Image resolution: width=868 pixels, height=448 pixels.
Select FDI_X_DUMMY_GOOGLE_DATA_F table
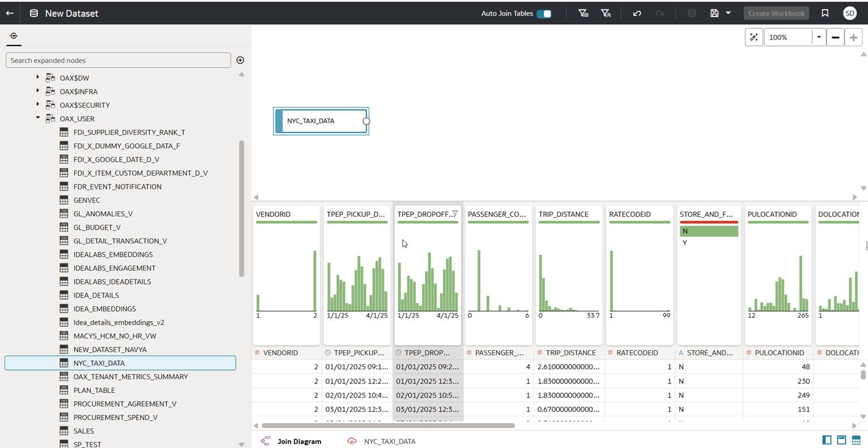(x=127, y=146)
